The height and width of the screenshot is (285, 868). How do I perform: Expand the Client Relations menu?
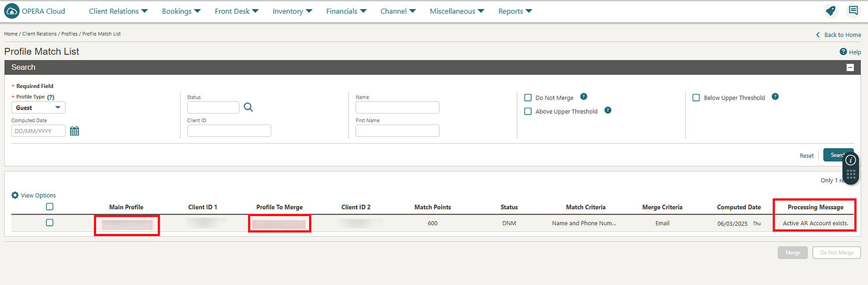click(118, 11)
